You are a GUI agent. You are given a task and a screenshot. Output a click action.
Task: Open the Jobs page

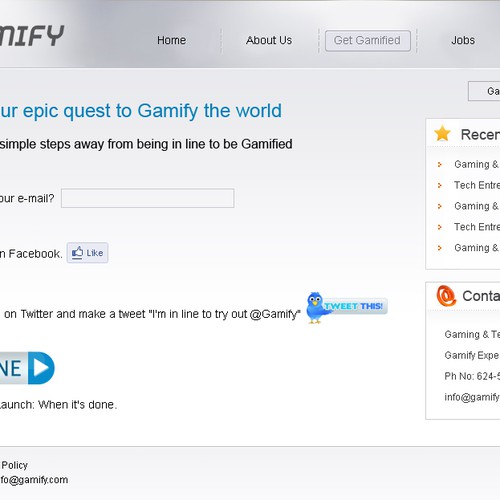pyautogui.click(x=463, y=40)
